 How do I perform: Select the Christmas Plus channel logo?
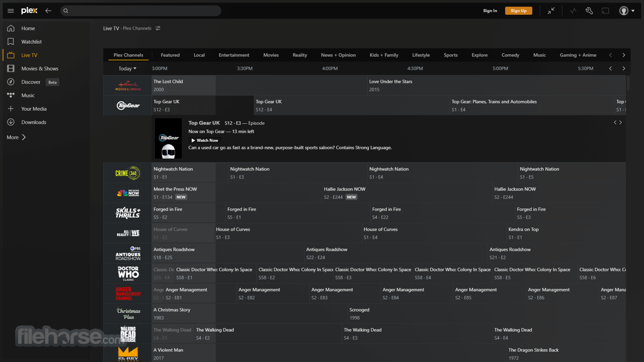[128, 314]
